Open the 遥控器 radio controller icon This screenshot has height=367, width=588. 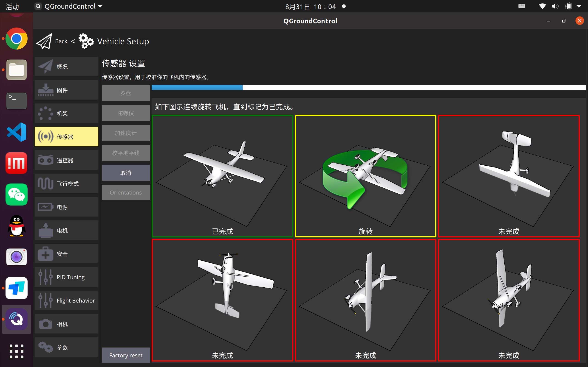click(45, 160)
